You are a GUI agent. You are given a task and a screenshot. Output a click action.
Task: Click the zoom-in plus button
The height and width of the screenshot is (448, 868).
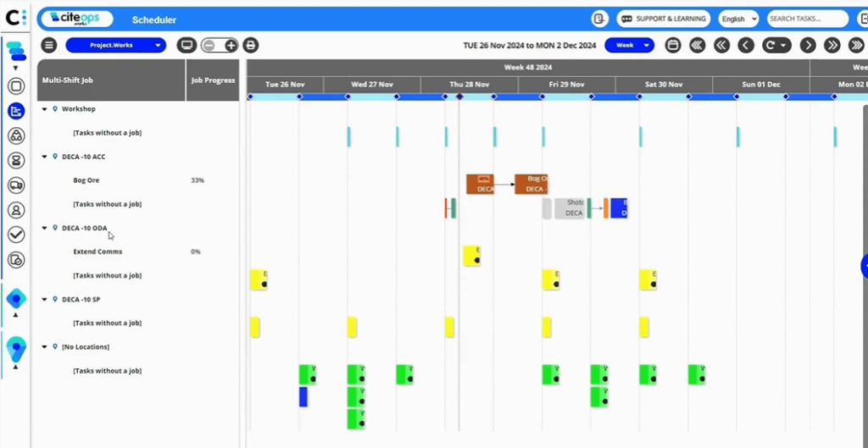[x=231, y=46]
